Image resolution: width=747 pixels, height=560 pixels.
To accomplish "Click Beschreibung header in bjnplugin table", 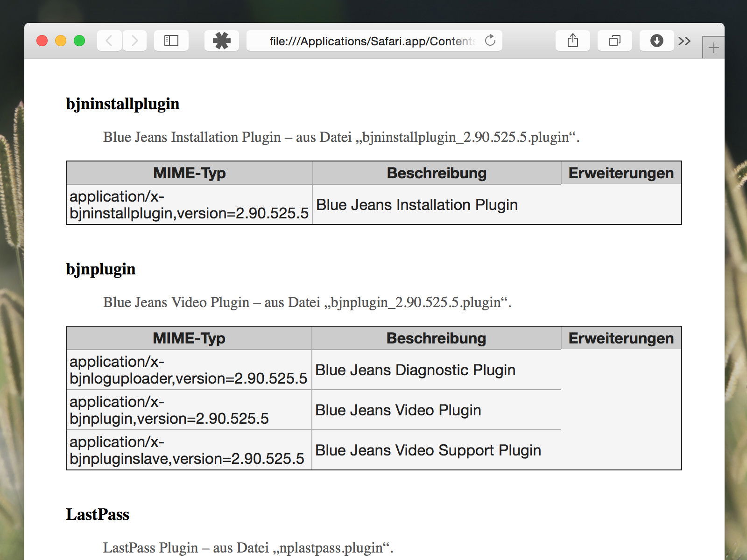I will click(437, 338).
